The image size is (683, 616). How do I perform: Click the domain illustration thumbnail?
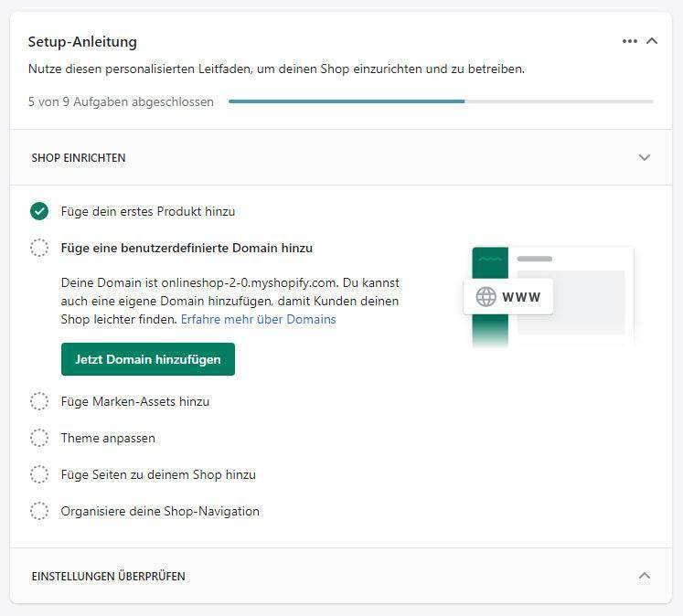pyautogui.click(x=549, y=297)
